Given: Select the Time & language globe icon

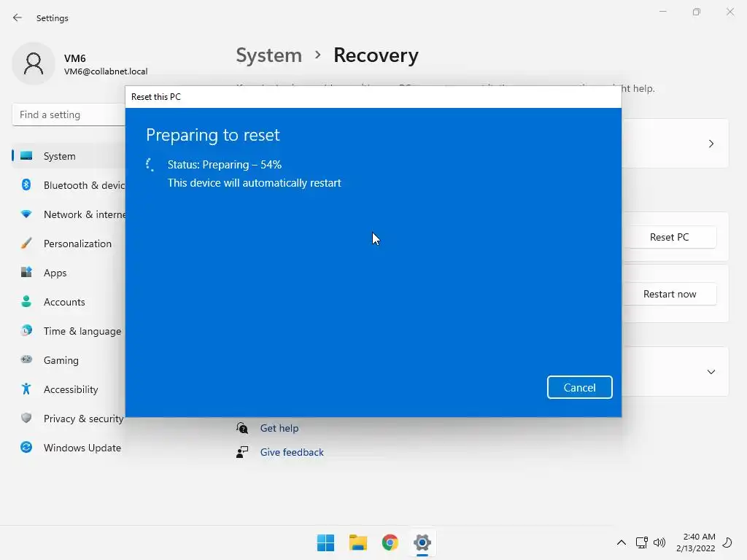Looking at the screenshot, I should (26, 330).
